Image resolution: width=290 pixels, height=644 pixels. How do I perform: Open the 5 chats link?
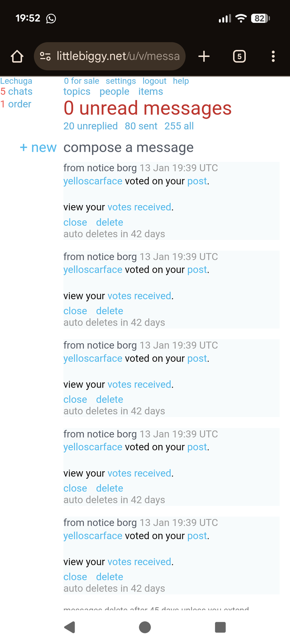17,92
